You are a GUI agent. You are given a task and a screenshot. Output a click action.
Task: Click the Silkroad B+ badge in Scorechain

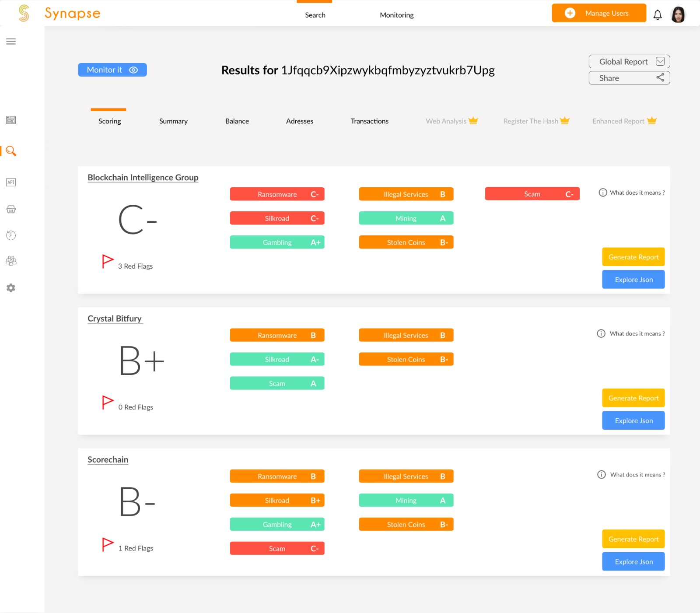pyautogui.click(x=277, y=501)
